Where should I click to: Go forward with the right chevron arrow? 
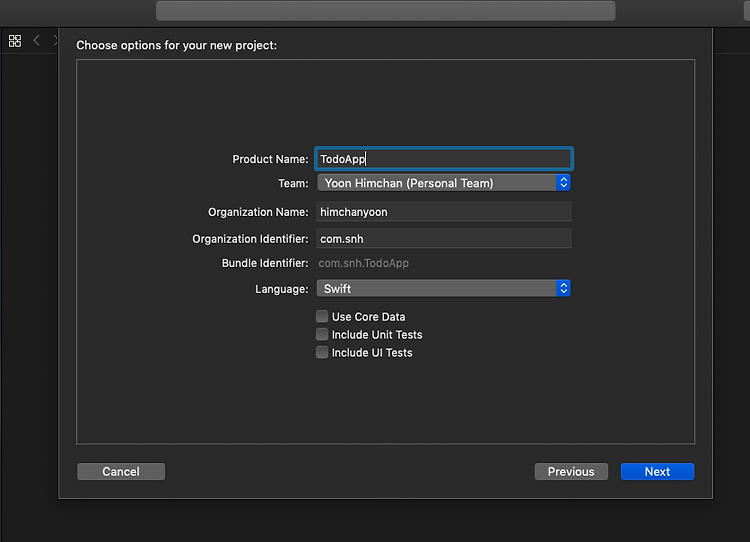[x=55, y=40]
